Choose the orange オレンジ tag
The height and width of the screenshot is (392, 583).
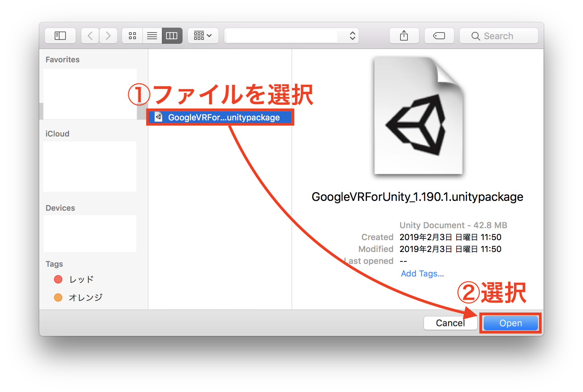(x=85, y=297)
